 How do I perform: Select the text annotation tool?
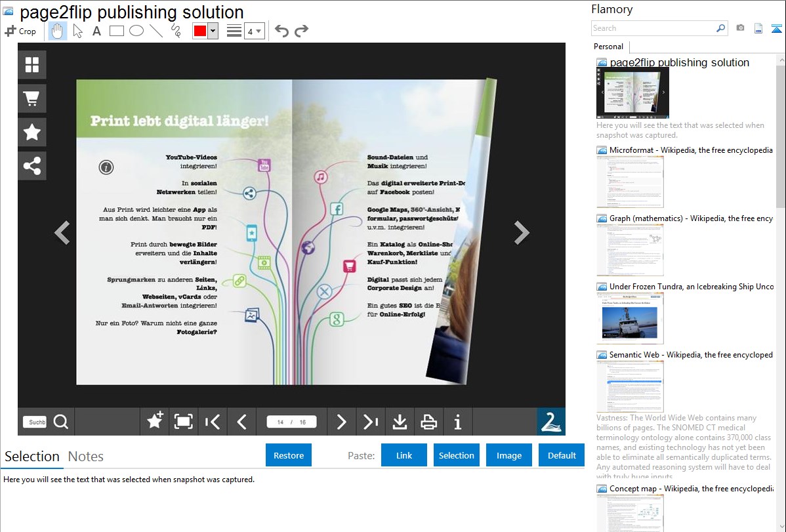pos(96,31)
